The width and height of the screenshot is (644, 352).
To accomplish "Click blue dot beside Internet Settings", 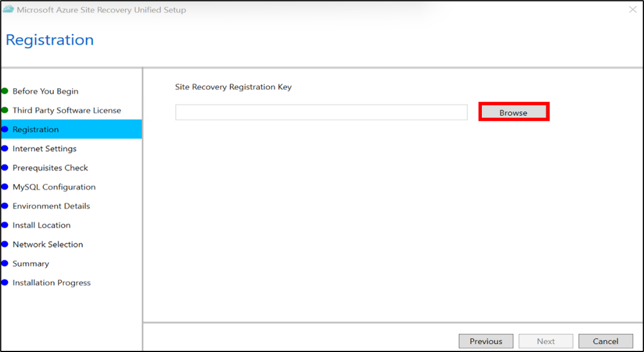I will point(5,148).
